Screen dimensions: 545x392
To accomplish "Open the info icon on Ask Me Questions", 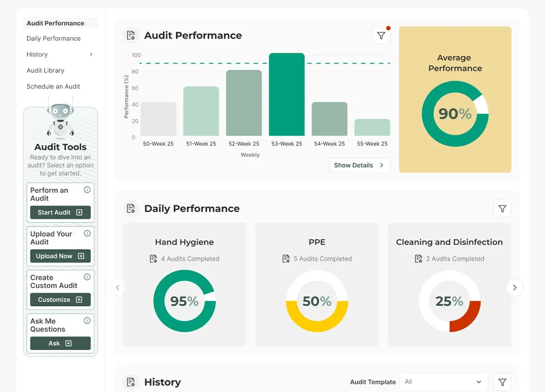I will [88, 321].
